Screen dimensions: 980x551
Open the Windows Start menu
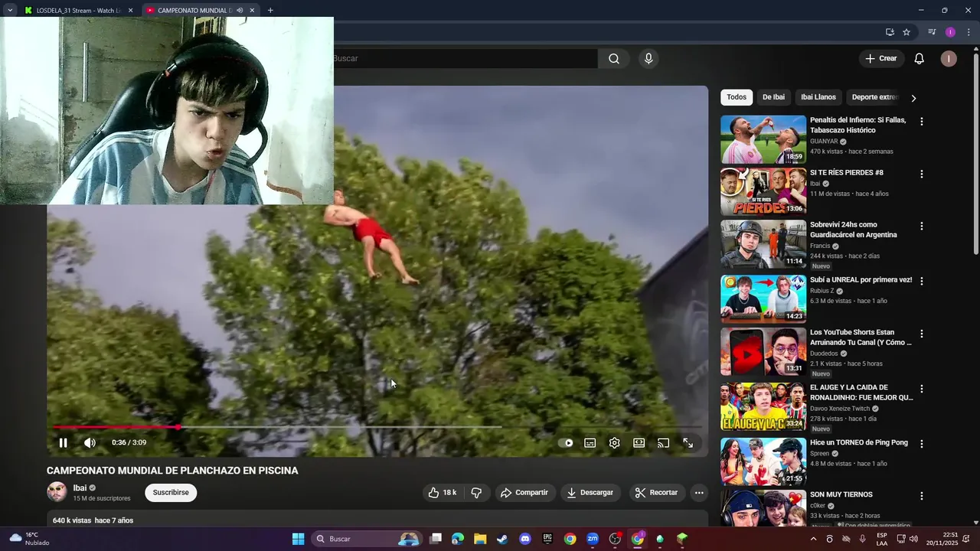click(298, 539)
